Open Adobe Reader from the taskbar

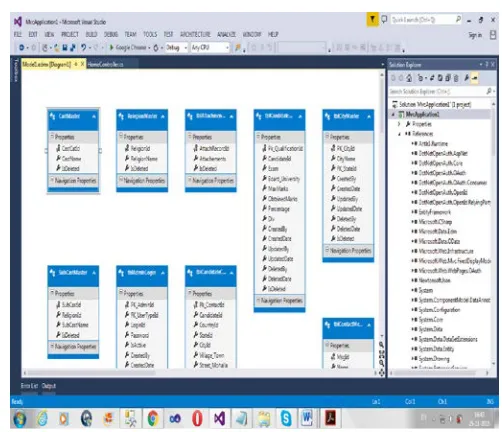pyautogui.click(x=330, y=418)
